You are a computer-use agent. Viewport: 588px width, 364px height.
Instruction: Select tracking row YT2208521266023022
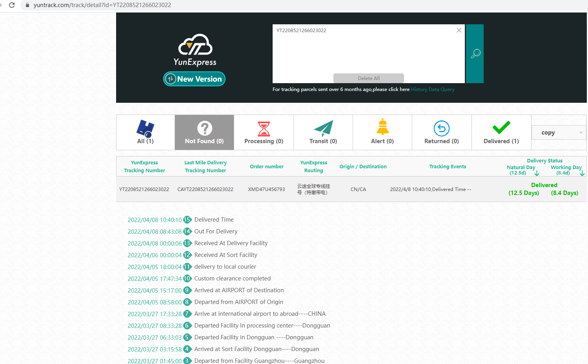click(x=144, y=189)
